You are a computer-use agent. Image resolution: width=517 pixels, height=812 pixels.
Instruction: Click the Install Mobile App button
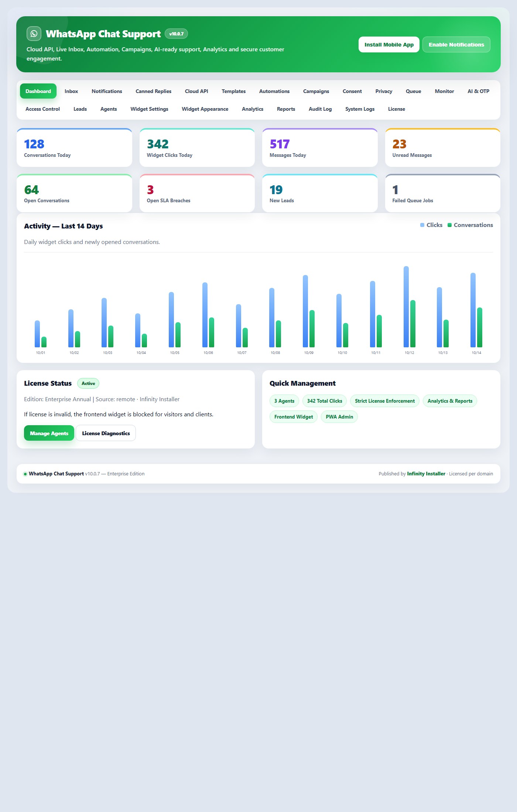(389, 45)
